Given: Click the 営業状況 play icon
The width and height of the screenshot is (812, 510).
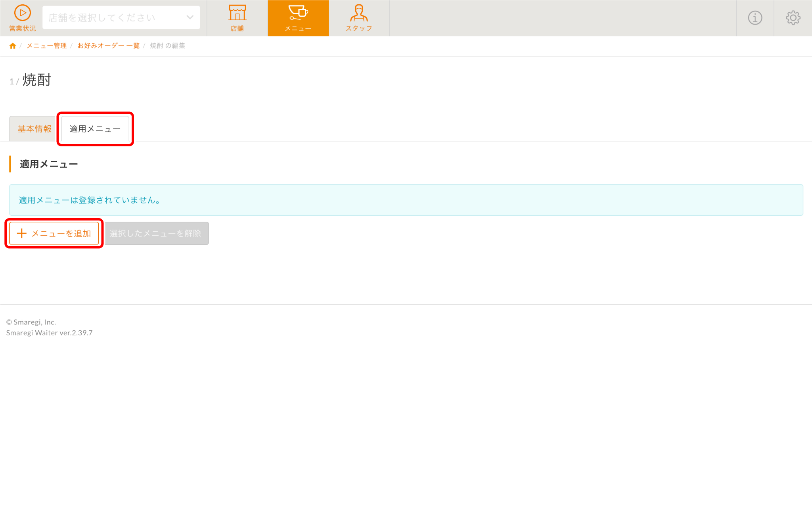Looking at the screenshot, I should tap(23, 13).
